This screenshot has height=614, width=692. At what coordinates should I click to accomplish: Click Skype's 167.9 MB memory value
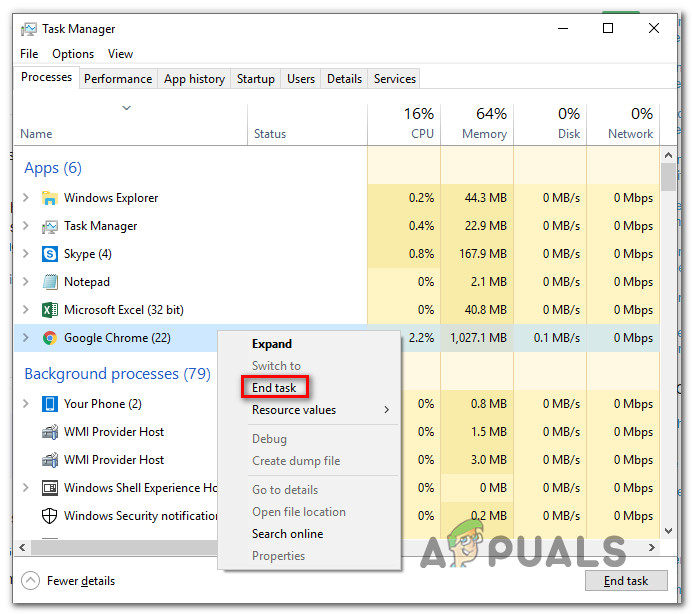(483, 254)
